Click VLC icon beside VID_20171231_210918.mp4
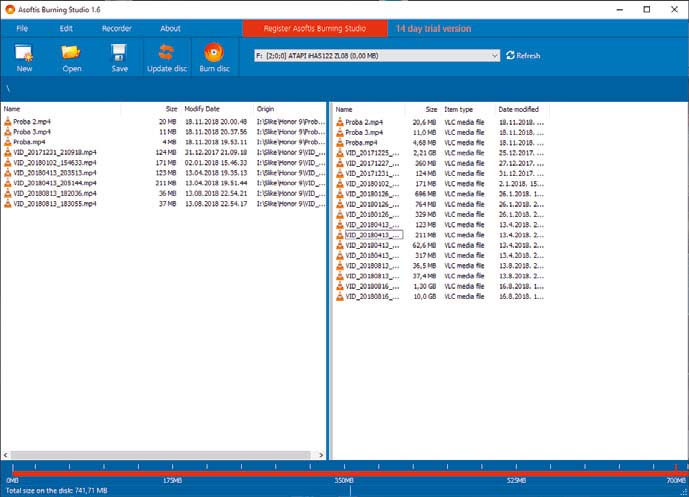This screenshot has height=497, width=689. (x=7, y=152)
